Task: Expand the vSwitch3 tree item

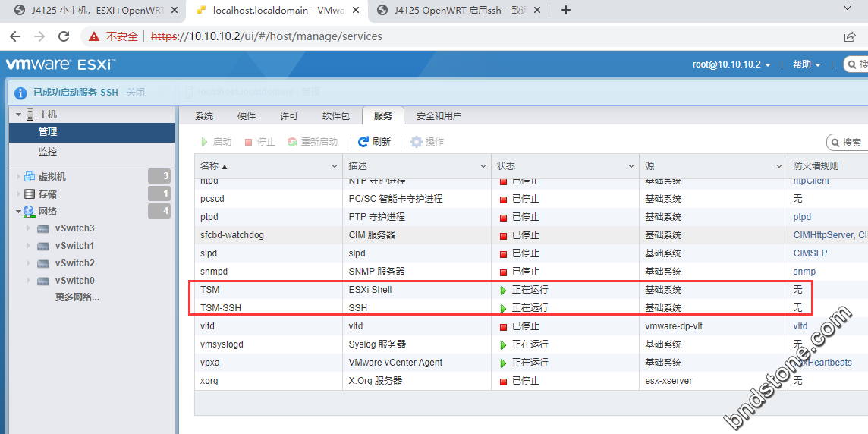Action: click(x=29, y=228)
